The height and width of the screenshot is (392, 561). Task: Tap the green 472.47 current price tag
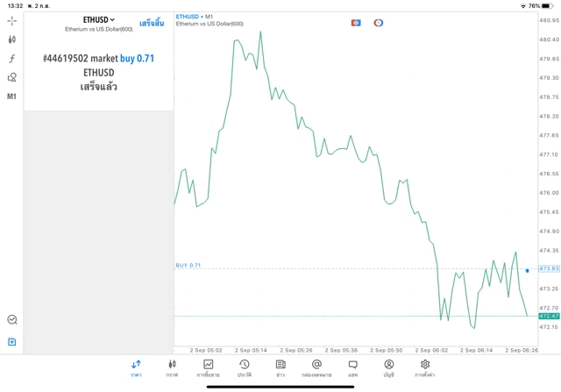tap(549, 316)
